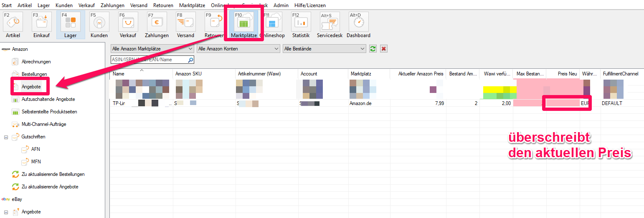644x218 pixels.
Task: Click the red X reset filter icon
Action: 384,49
